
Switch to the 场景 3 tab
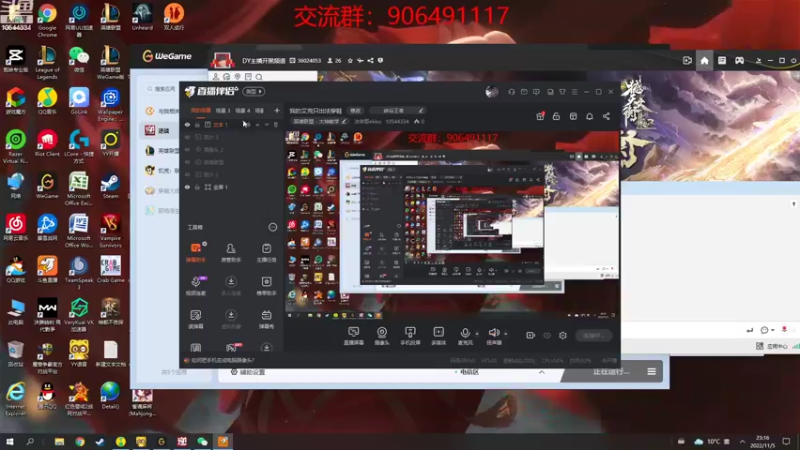[x=222, y=110]
